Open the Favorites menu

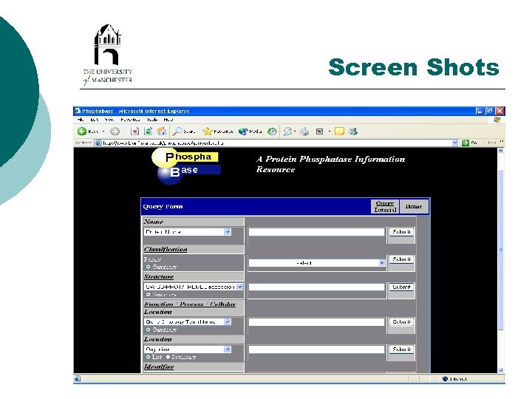(130, 120)
